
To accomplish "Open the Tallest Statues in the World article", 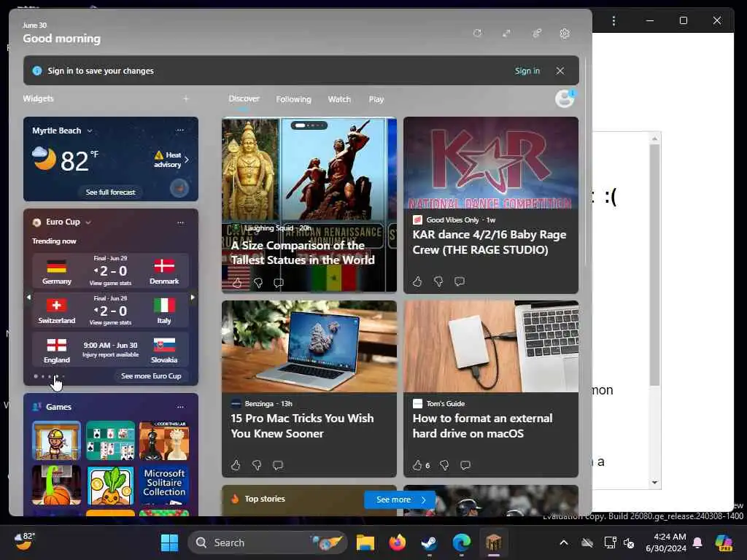I will tap(303, 252).
